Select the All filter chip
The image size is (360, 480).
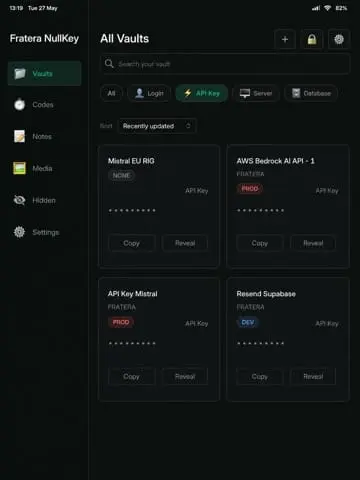[x=111, y=93]
